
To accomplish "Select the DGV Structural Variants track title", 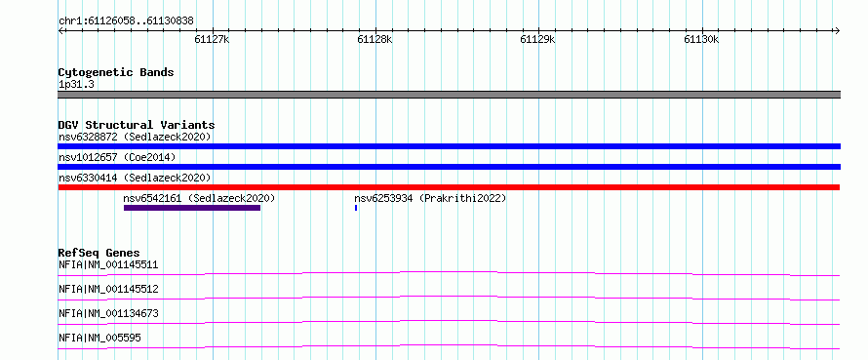I will [x=137, y=125].
